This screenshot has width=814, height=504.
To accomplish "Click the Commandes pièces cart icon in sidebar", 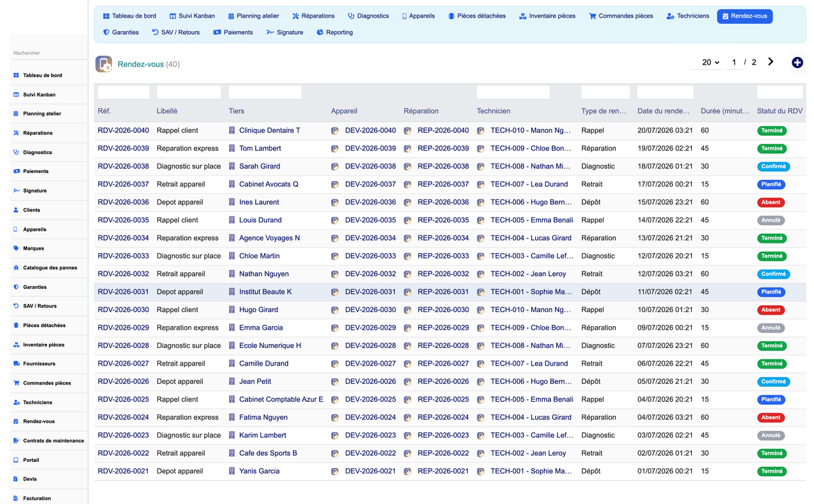I will pyautogui.click(x=16, y=383).
